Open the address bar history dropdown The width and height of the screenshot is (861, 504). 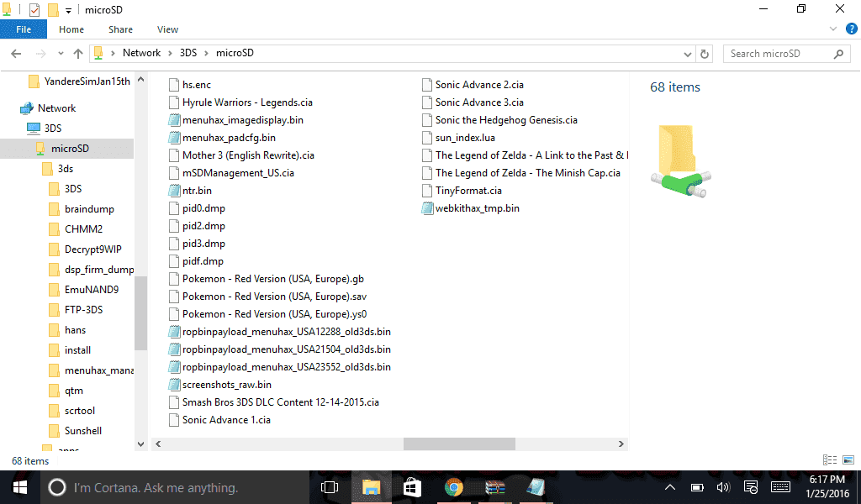[687, 54]
